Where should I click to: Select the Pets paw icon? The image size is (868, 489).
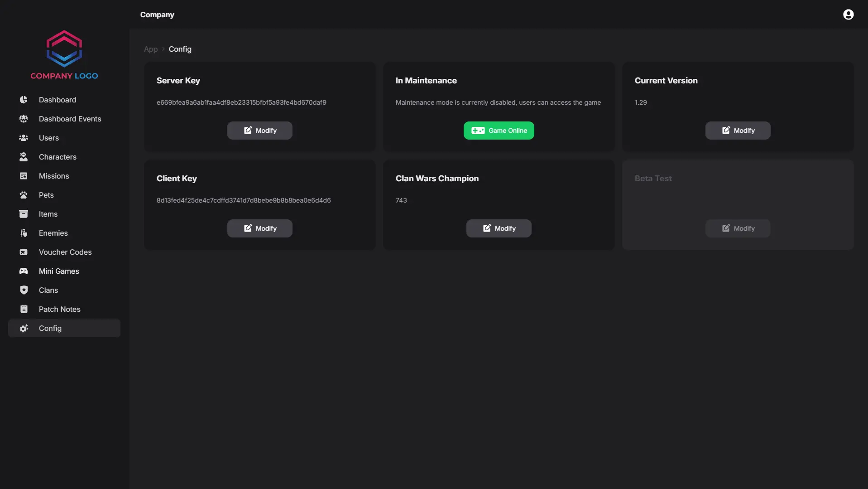[24, 195]
